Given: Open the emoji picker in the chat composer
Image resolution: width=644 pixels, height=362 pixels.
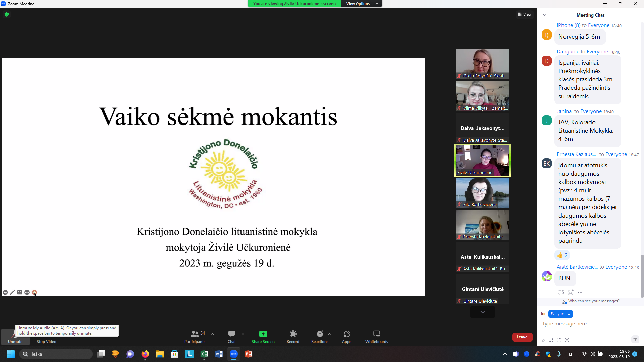Looking at the screenshot, I should [567, 340].
